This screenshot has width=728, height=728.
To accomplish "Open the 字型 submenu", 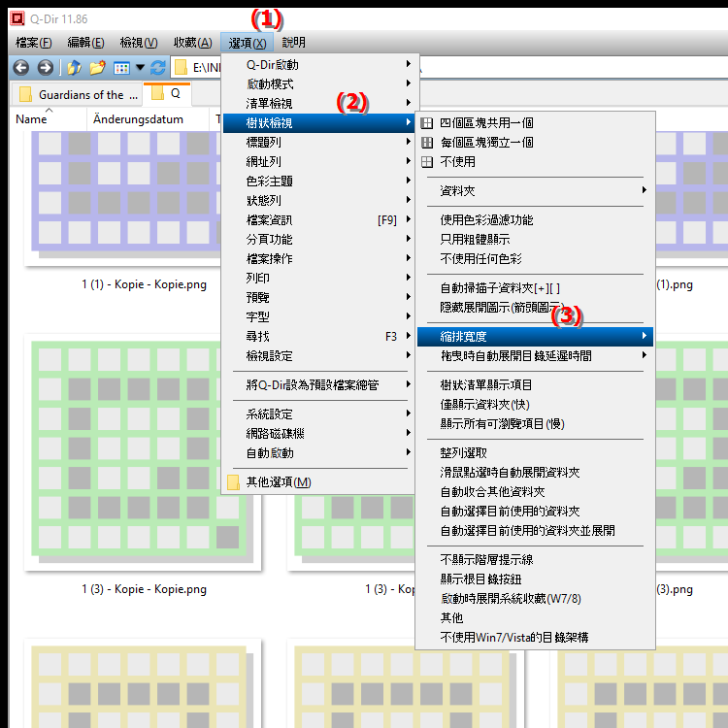I will (319, 317).
